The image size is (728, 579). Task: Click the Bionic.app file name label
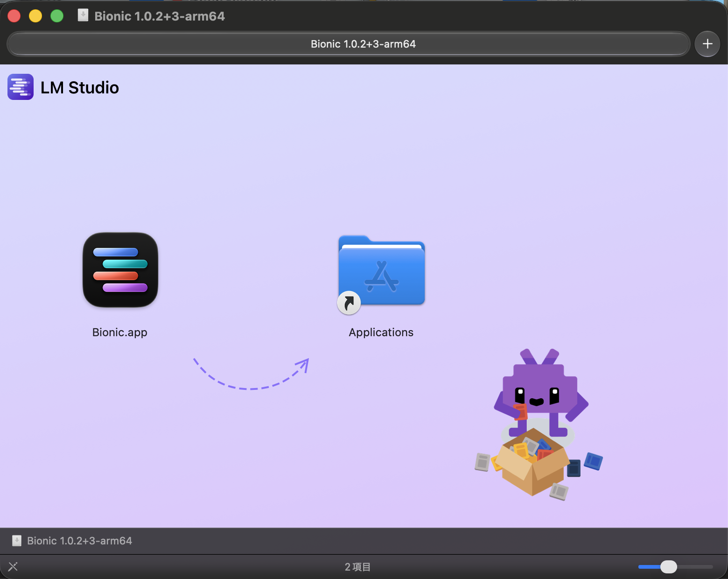click(x=120, y=332)
